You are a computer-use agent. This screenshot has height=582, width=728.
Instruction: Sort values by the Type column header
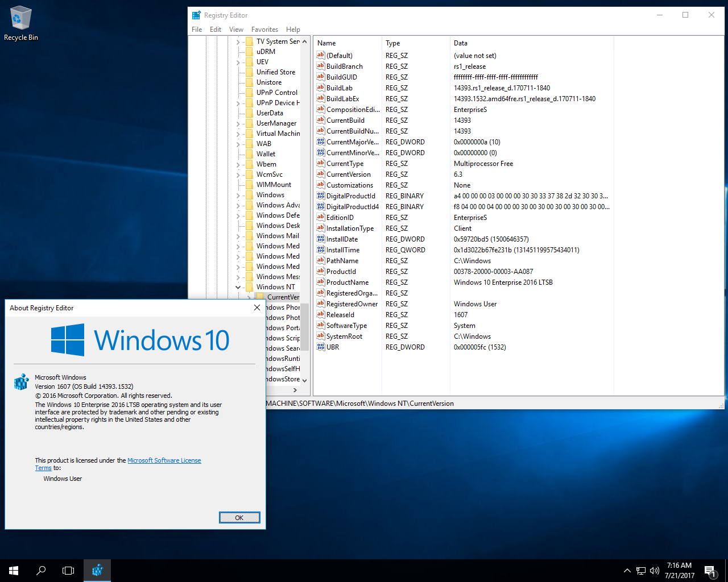(x=416, y=43)
